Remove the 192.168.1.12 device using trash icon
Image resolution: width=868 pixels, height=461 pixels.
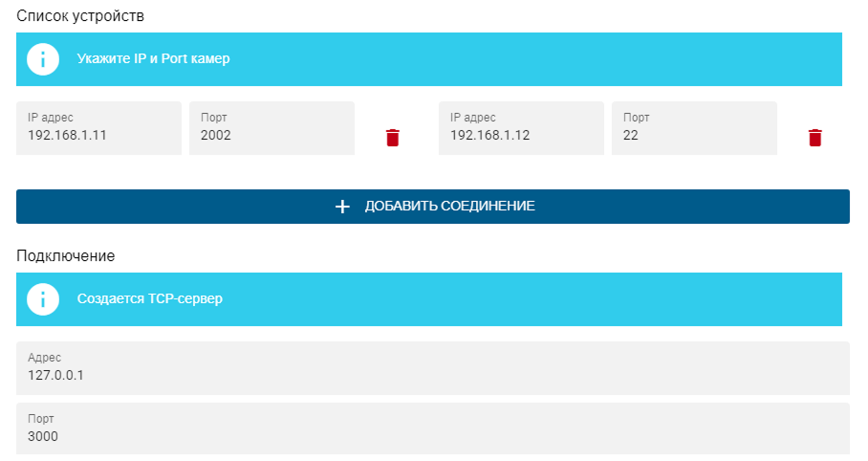pyautogui.click(x=814, y=138)
